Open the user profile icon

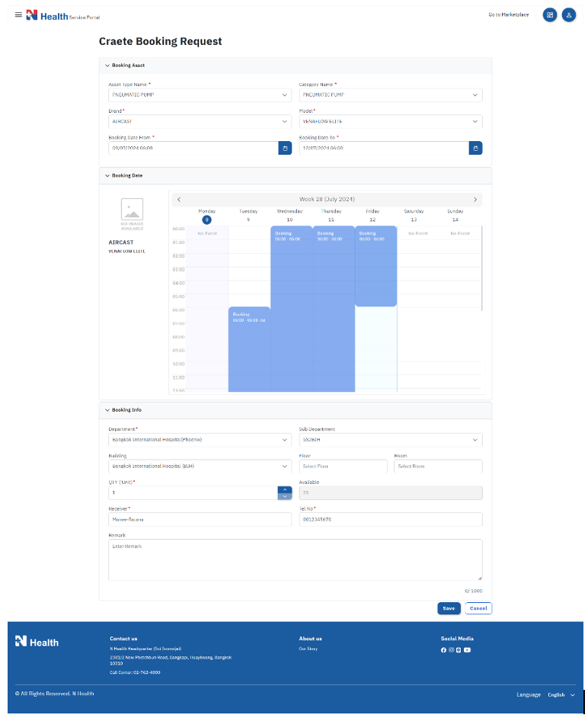pos(568,15)
